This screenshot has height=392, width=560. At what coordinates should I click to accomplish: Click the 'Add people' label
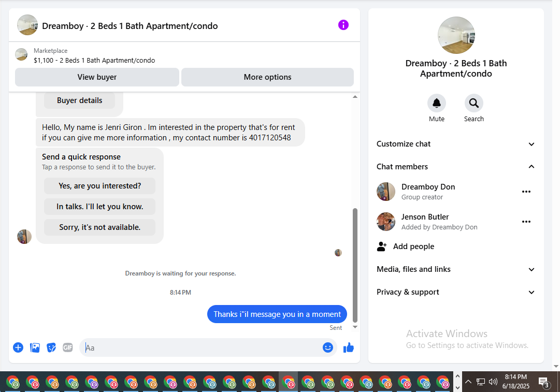tap(413, 246)
